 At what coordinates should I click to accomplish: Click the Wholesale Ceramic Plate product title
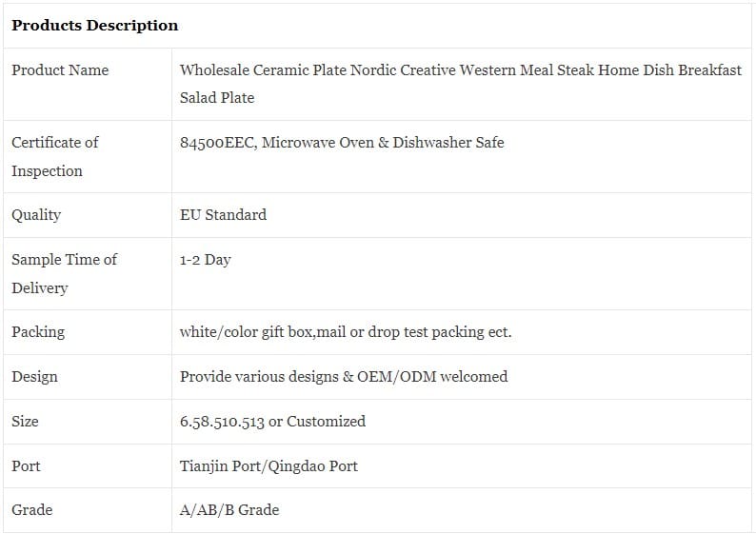pos(460,84)
